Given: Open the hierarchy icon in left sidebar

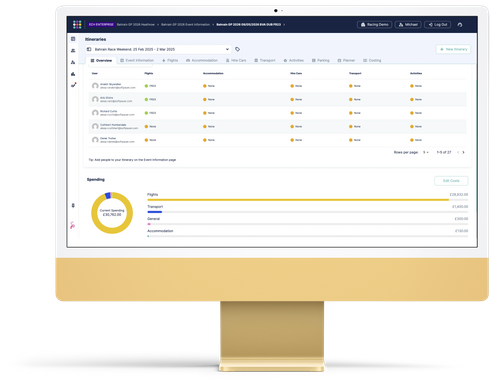Looking at the screenshot, I should [73, 62].
